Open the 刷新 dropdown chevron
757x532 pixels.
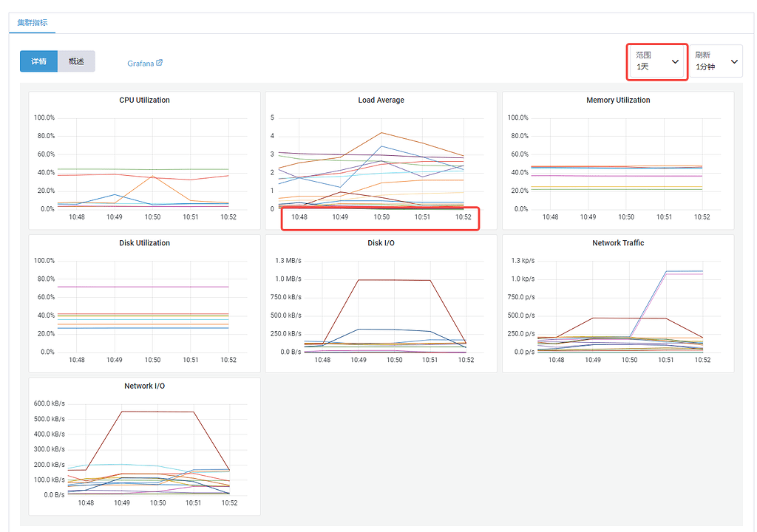click(733, 61)
